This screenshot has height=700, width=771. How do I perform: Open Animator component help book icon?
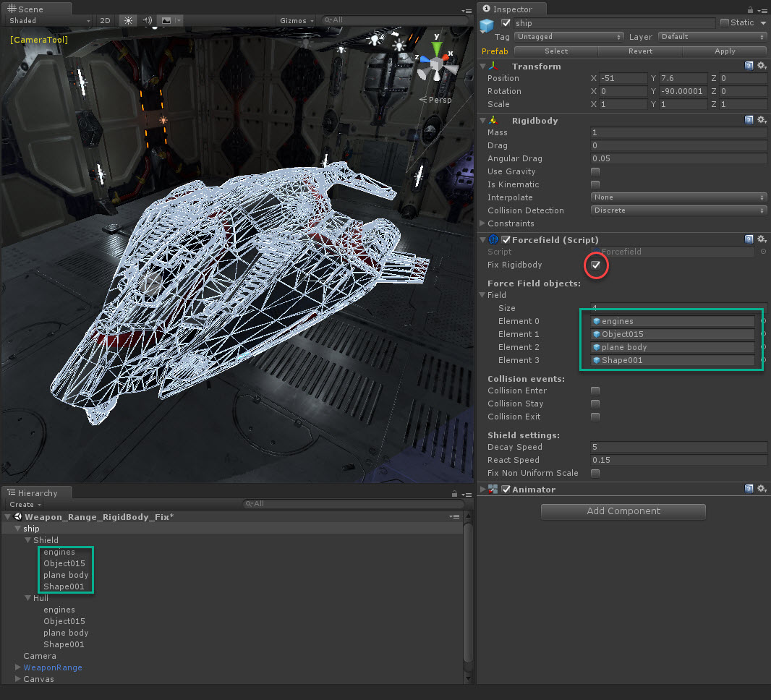749,489
